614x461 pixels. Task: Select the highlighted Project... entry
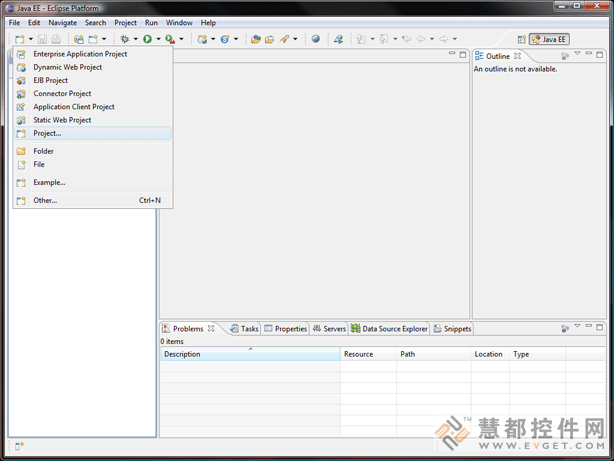(93, 133)
